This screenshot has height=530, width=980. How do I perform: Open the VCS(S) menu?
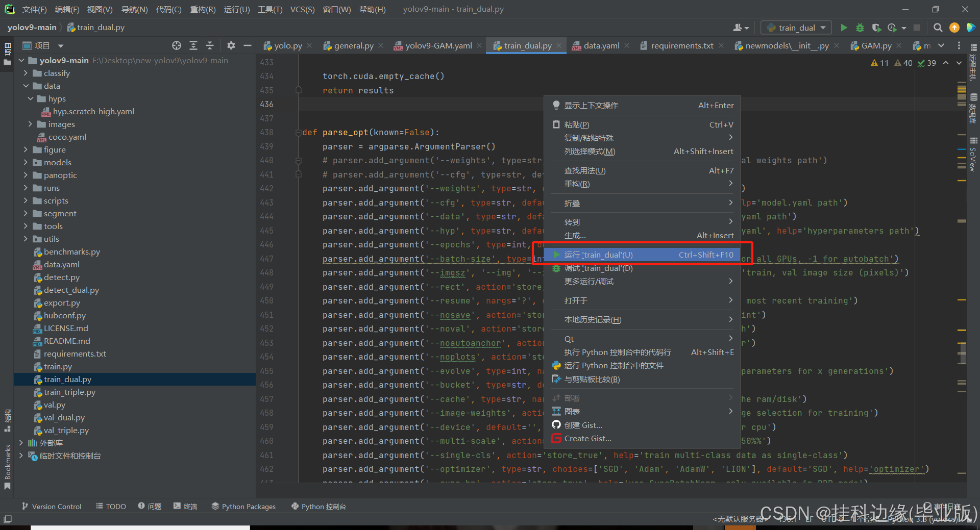[x=302, y=10]
